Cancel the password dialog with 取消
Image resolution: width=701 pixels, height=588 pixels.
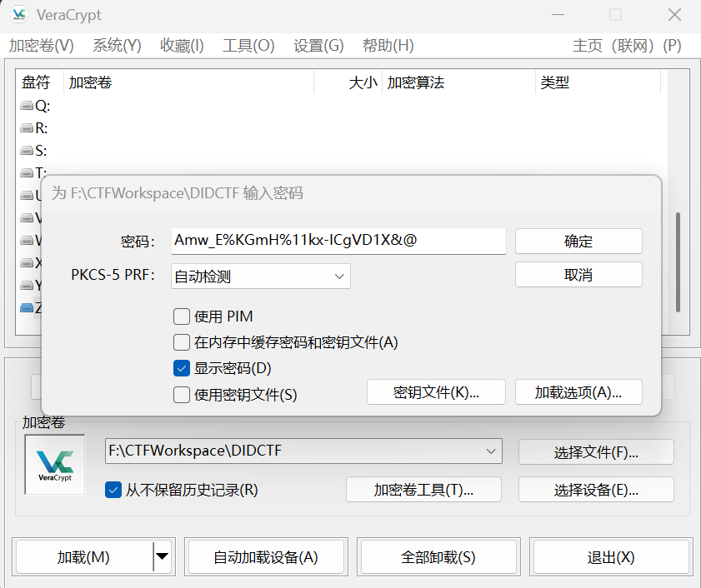578,274
